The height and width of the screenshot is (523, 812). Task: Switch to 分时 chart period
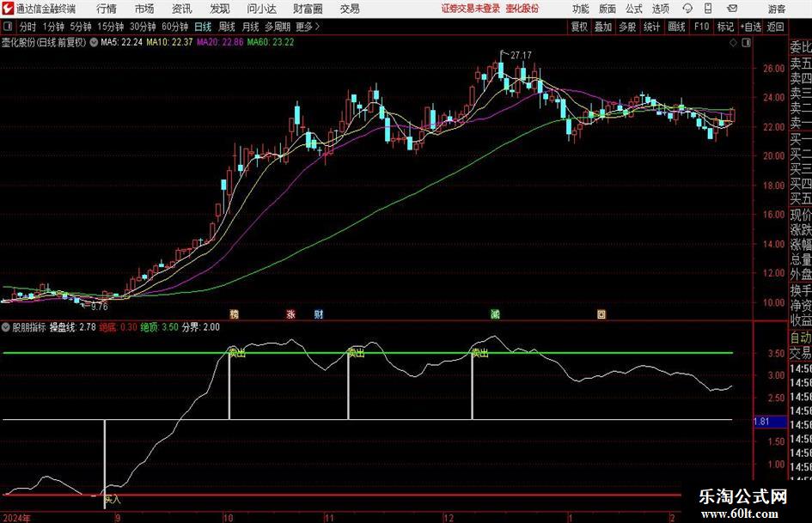click(x=27, y=27)
